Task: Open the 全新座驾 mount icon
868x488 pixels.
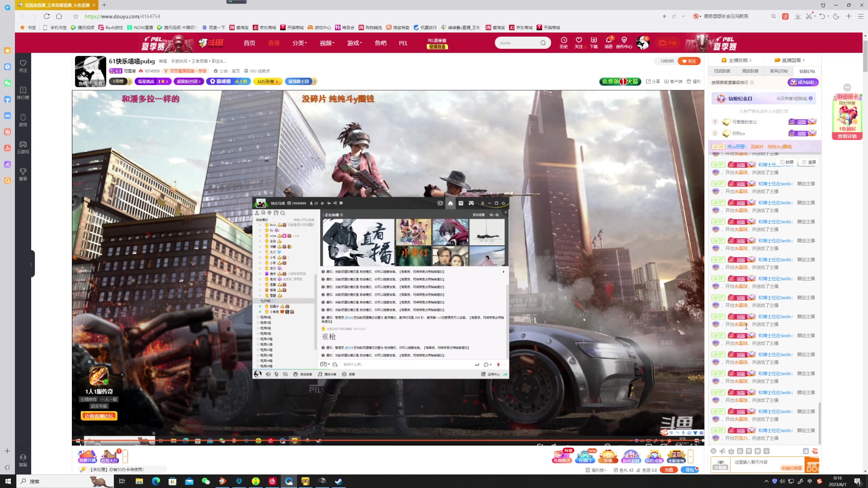Action: point(677,456)
